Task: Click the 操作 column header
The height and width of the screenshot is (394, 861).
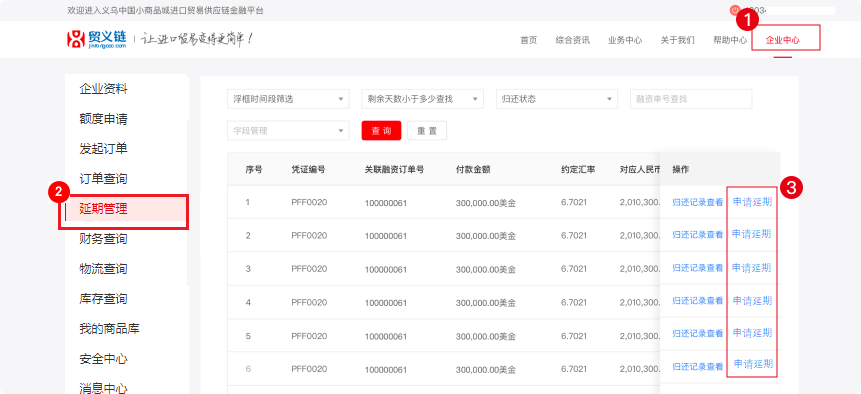Action: pyautogui.click(x=680, y=170)
